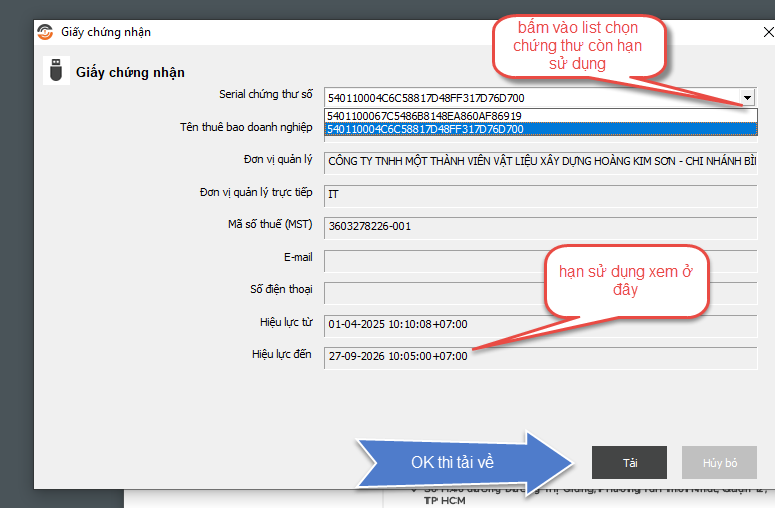The height and width of the screenshot is (508, 775).
Task: Click the "hạn sử dụng xem ở đây" callout
Action: coord(625,281)
